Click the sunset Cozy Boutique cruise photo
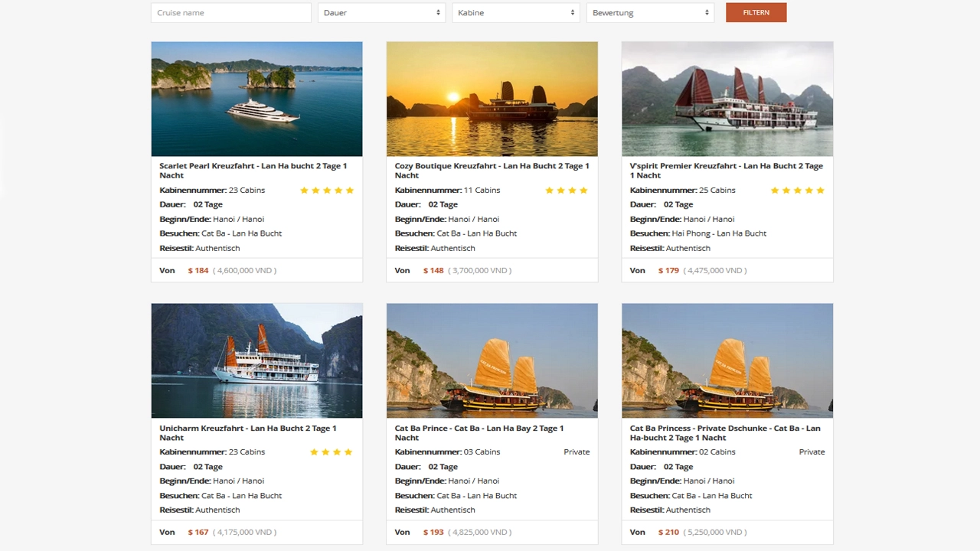The width and height of the screenshot is (980, 551). point(492,99)
